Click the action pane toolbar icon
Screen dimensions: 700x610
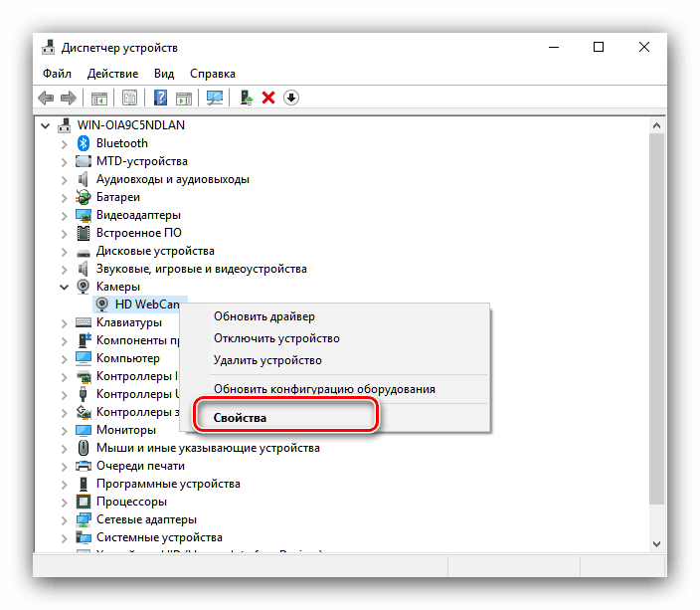click(x=184, y=98)
